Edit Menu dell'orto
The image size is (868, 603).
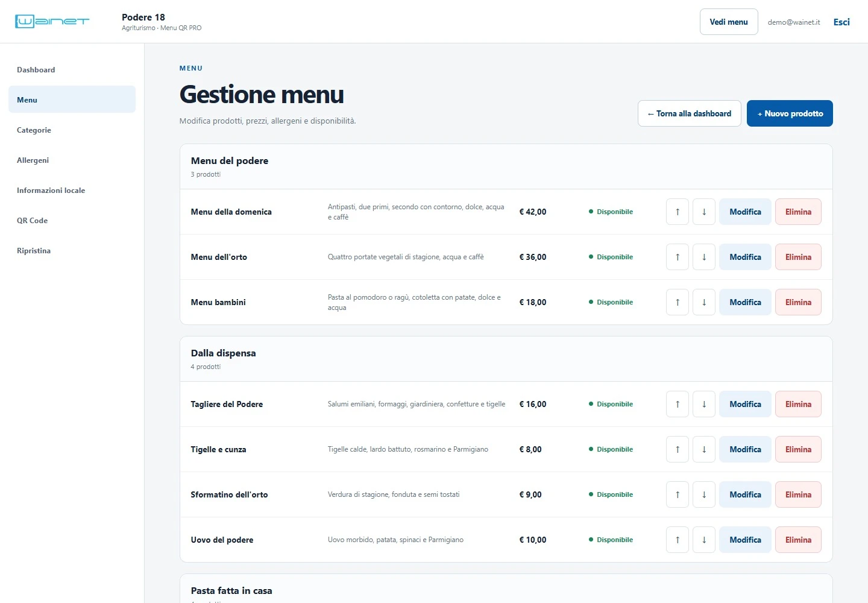pyautogui.click(x=745, y=257)
